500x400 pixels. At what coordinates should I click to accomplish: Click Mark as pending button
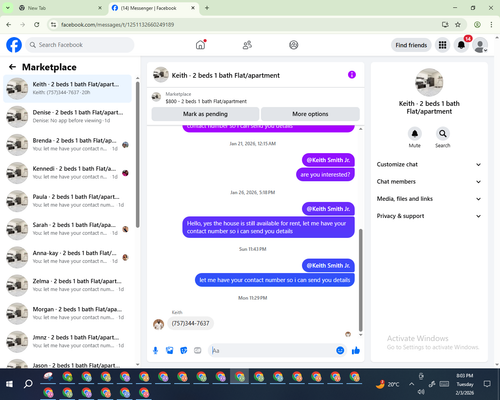[205, 114]
